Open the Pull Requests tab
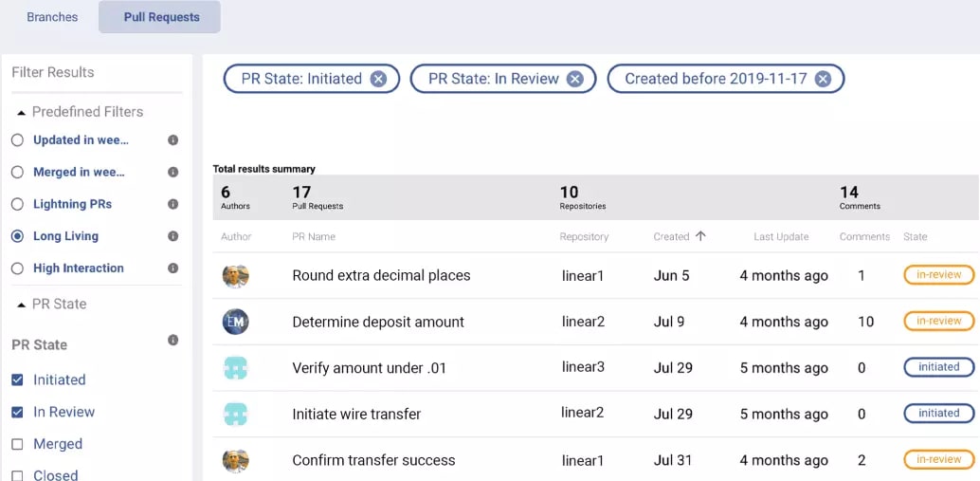This screenshot has width=980, height=481. [159, 17]
